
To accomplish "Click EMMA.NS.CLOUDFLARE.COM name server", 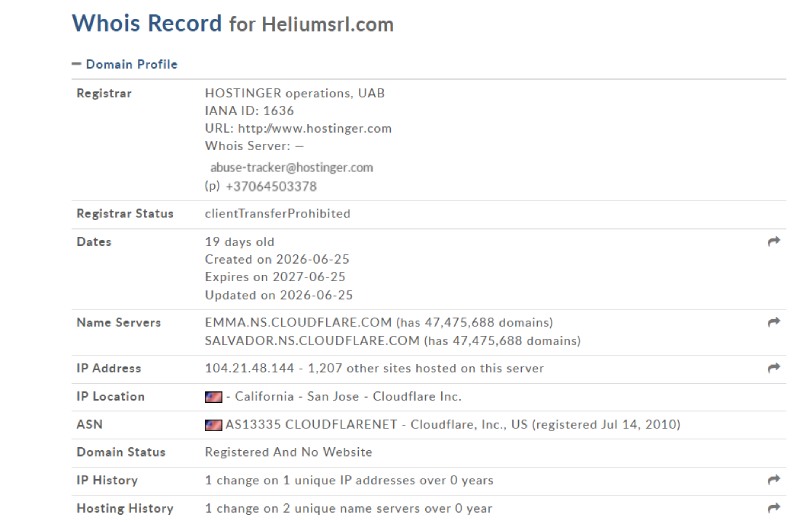I will (x=298, y=322).
